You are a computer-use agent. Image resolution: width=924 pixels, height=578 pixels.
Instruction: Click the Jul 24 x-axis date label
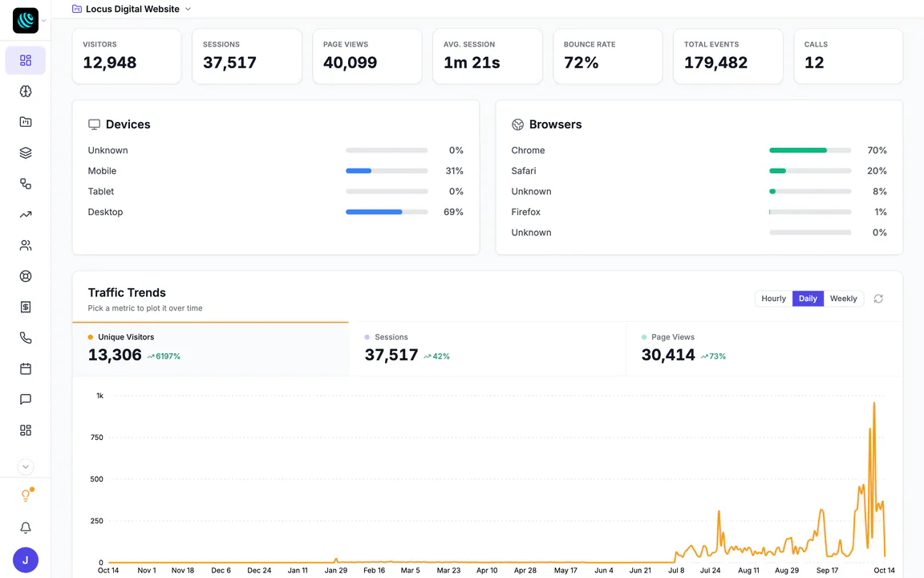[710, 570]
